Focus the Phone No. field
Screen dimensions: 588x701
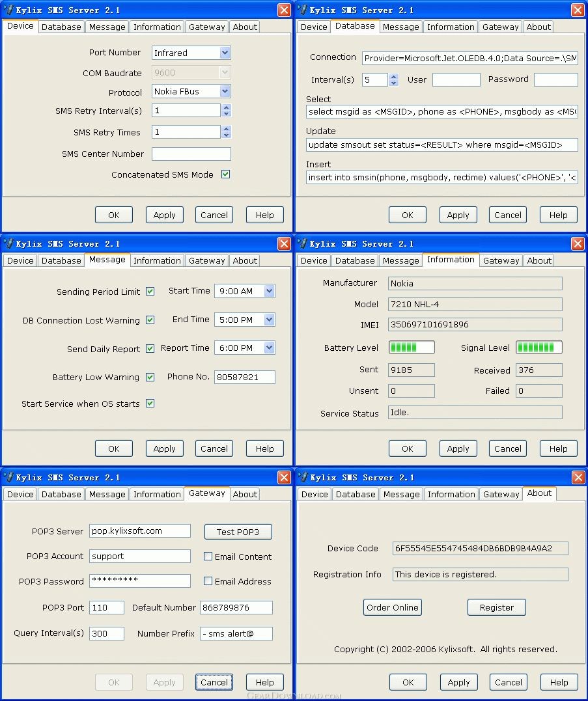point(245,377)
